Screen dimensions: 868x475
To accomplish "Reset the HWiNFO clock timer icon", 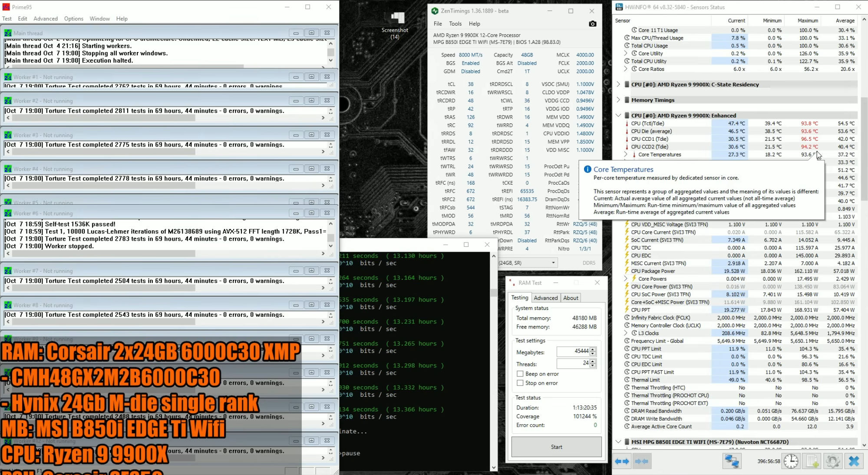I will pos(791,461).
